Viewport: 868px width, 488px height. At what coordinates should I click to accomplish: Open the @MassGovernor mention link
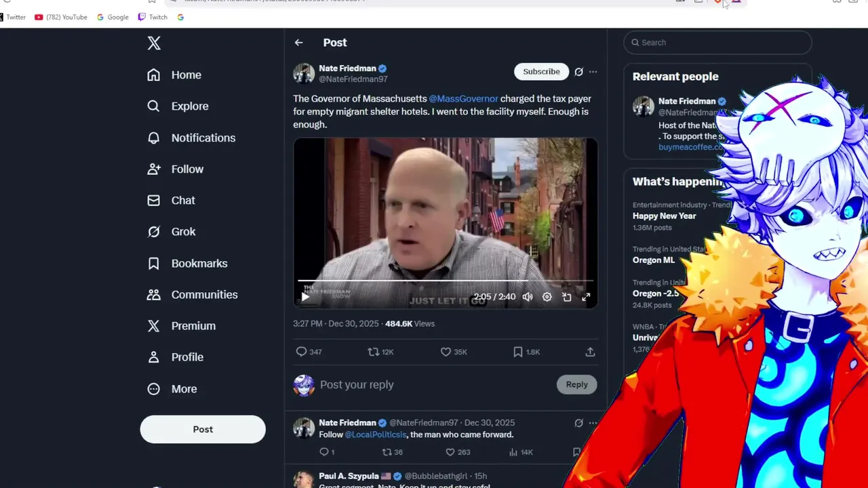pos(463,99)
